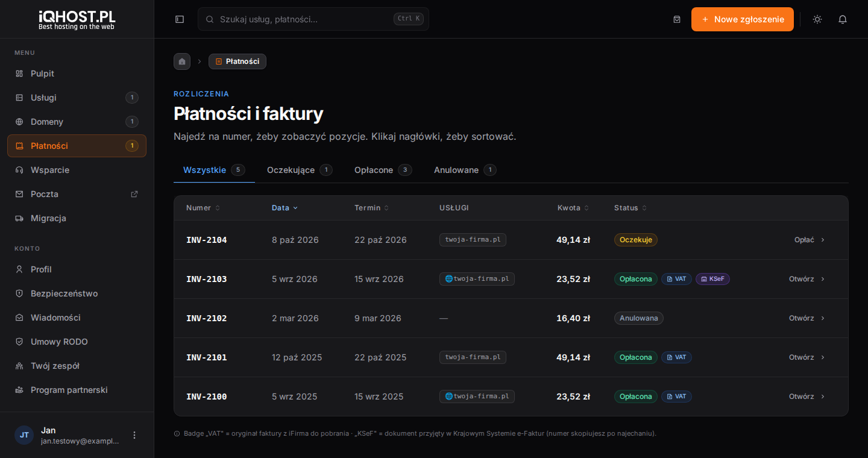868x458 pixels.
Task: Toggle the sidebar collapse icon
Action: click(180, 19)
